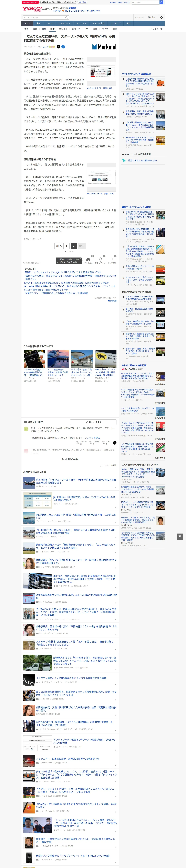This screenshot has height=868, width=186.
Task: Open the '速報' main nav tab
Action: pyautogui.click(x=38, y=24)
